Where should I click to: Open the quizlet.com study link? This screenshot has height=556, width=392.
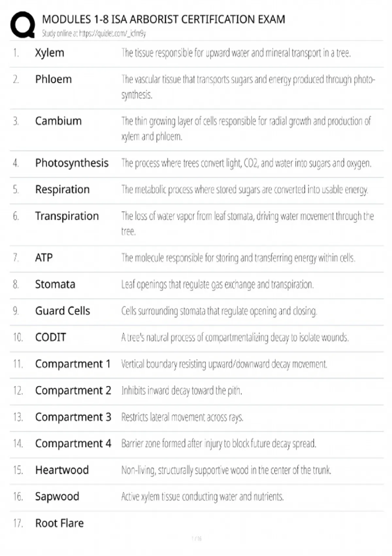click(x=112, y=33)
